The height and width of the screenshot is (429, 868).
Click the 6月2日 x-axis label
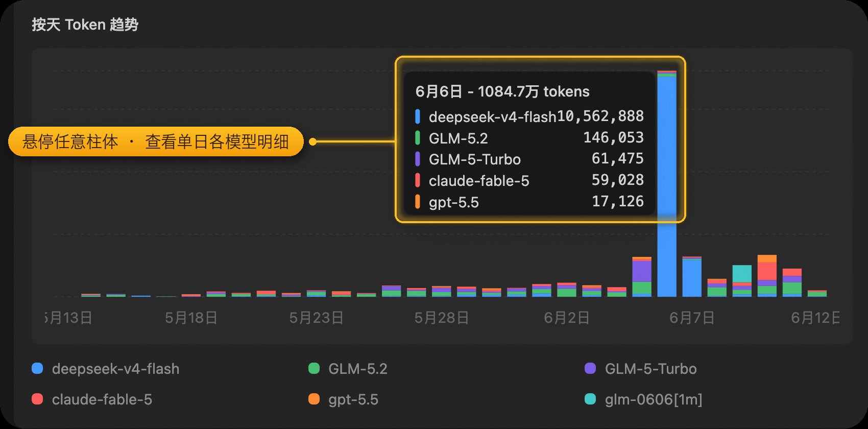pos(567,318)
